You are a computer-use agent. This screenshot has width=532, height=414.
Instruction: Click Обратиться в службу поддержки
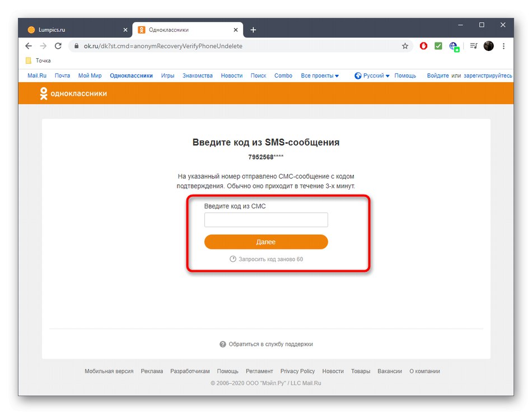270,344
